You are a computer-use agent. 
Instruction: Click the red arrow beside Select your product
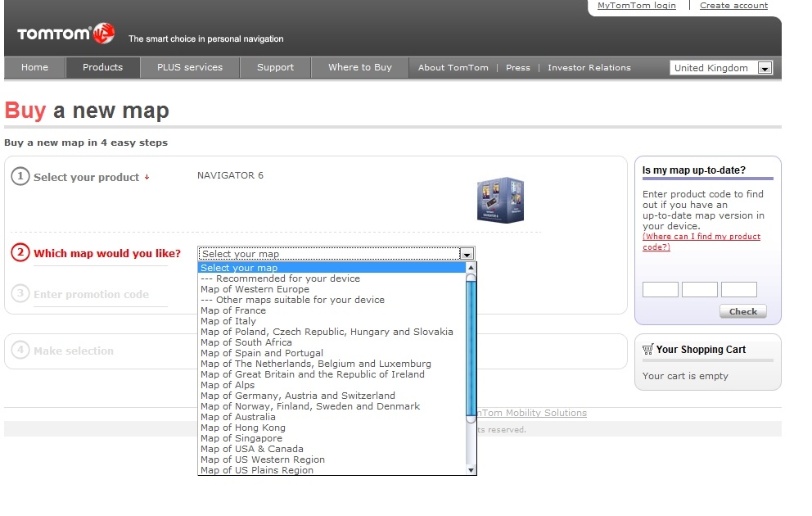[147, 177]
